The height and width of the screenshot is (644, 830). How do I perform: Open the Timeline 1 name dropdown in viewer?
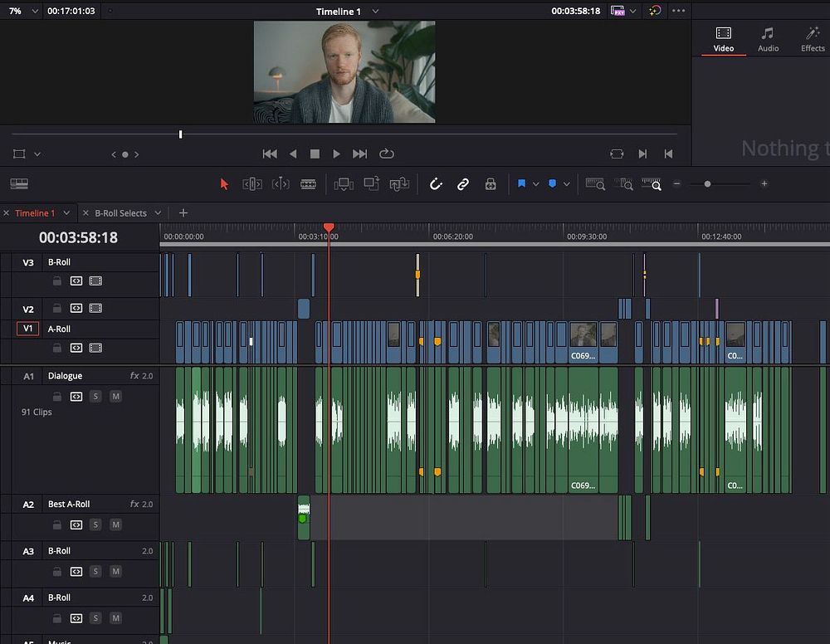point(375,11)
